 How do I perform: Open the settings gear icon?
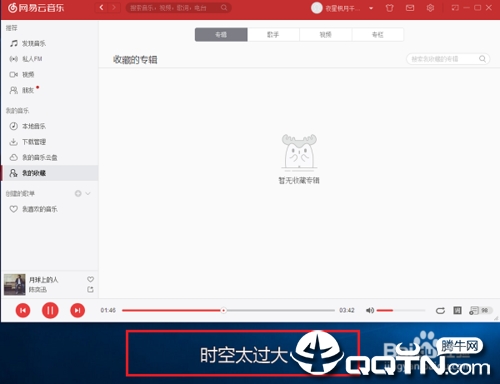[x=430, y=8]
